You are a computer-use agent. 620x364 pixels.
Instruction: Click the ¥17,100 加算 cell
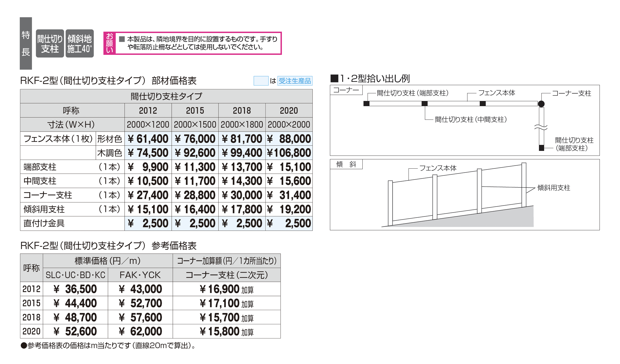pos(226,303)
